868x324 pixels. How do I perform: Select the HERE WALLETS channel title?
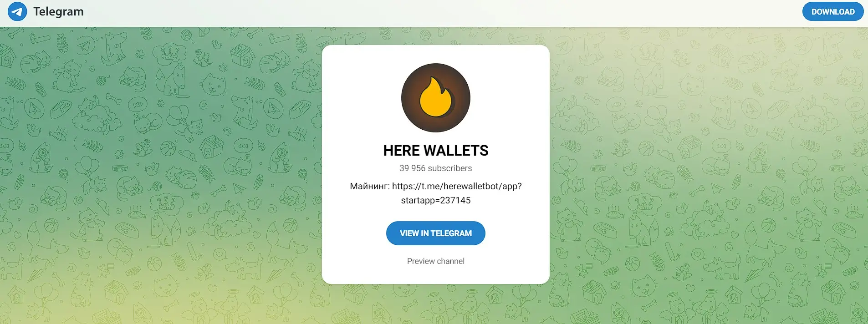pyautogui.click(x=436, y=151)
